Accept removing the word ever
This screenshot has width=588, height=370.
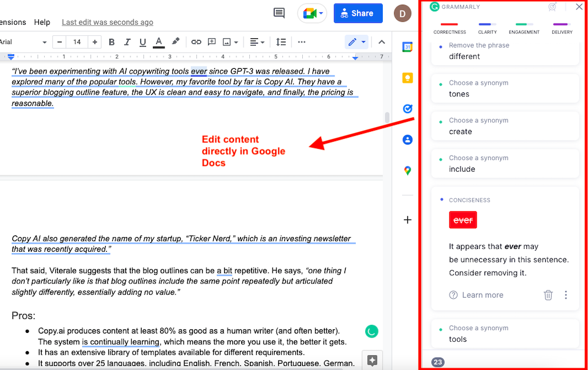pyautogui.click(x=463, y=220)
